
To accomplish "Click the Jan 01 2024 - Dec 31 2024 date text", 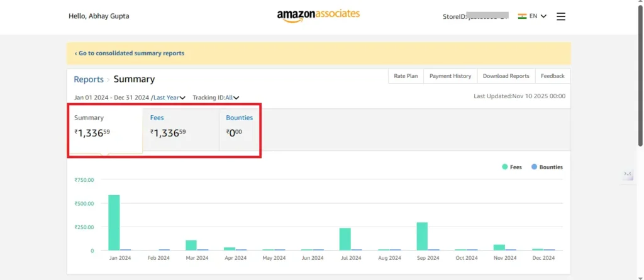I will [x=111, y=98].
